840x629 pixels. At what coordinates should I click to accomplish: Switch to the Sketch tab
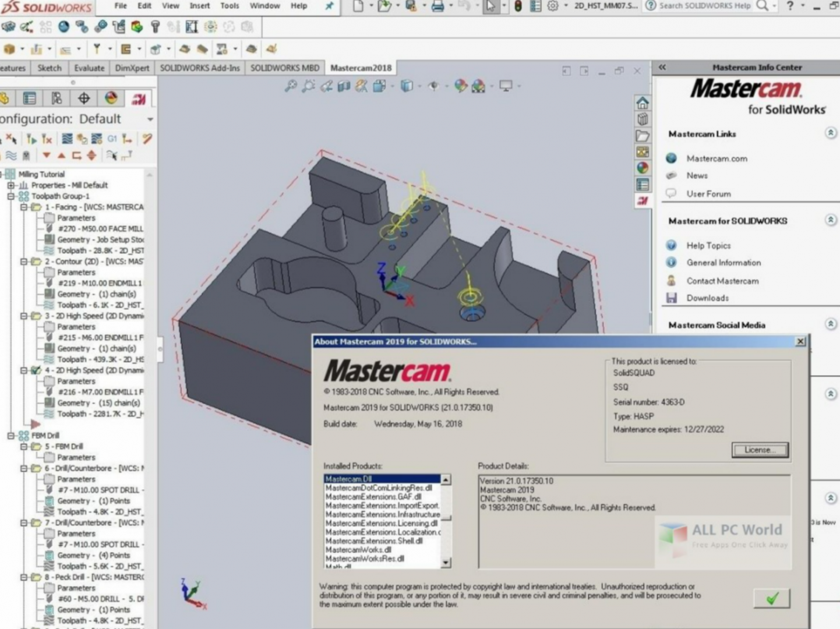[50, 68]
